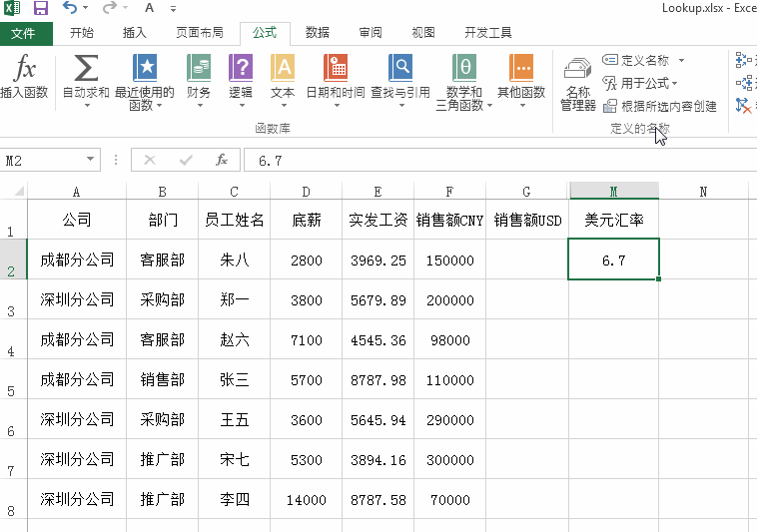The height and width of the screenshot is (532, 757).
Task: Switch to the 审阅 tab
Action: pyautogui.click(x=371, y=32)
